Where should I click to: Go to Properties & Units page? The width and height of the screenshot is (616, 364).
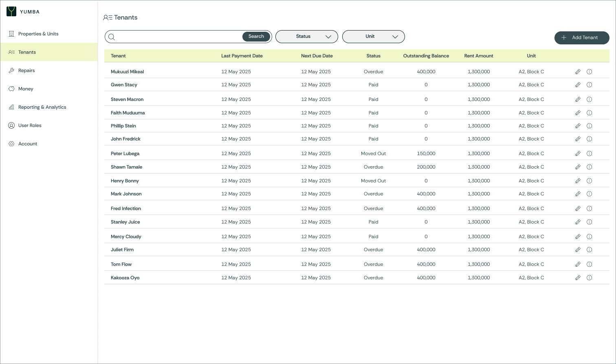click(x=38, y=34)
